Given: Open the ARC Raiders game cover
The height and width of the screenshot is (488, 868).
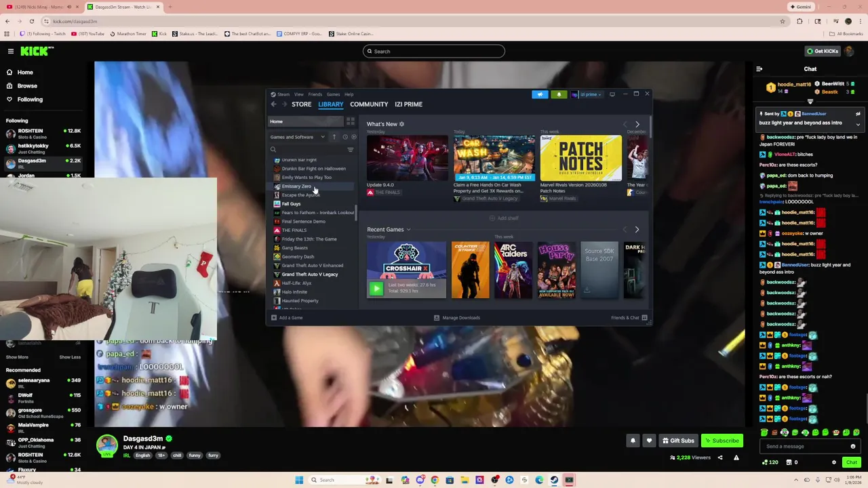Looking at the screenshot, I should 513,270.
